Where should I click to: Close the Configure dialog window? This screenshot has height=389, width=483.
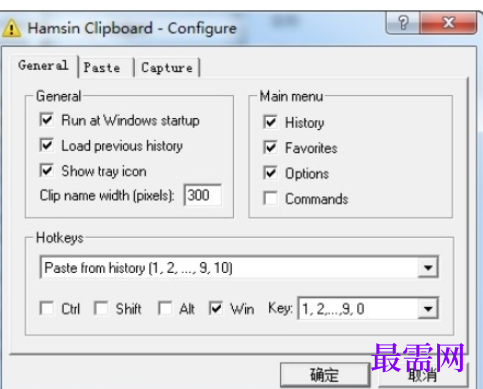pyautogui.click(x=448, y=23)
